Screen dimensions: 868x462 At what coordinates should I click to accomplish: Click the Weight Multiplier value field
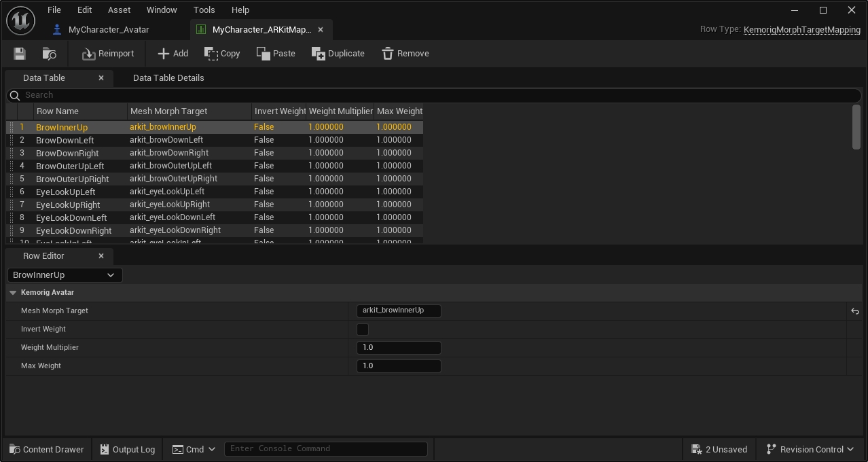(399, 348)
